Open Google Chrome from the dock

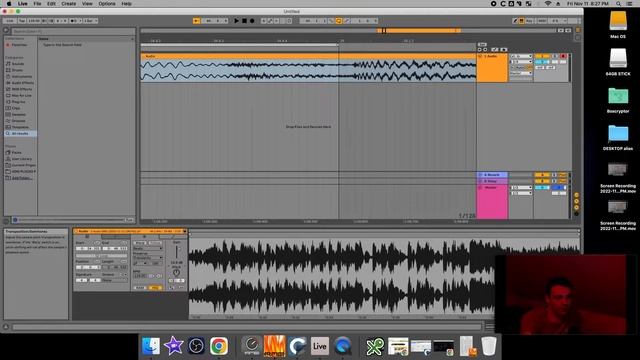click(219, 346)
